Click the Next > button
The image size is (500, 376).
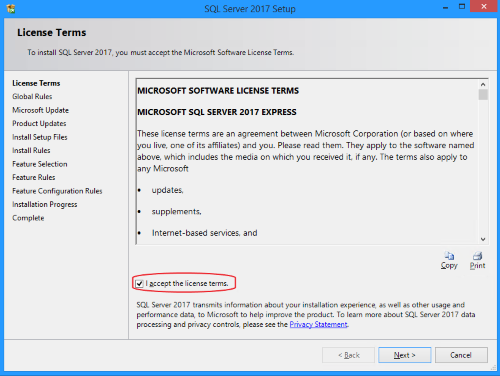405,355
